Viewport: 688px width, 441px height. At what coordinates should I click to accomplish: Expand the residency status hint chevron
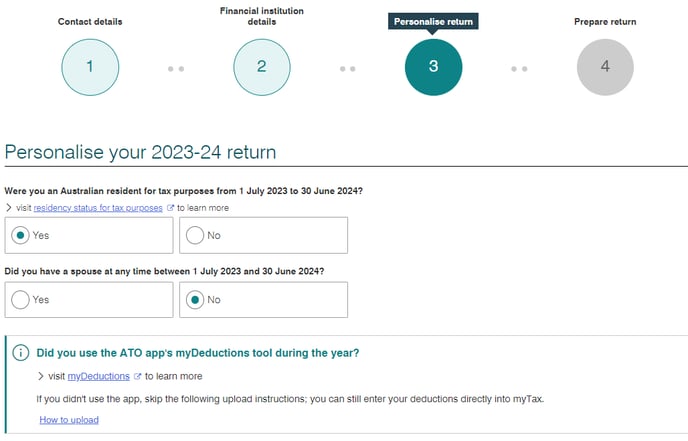[x=8, y=208]
